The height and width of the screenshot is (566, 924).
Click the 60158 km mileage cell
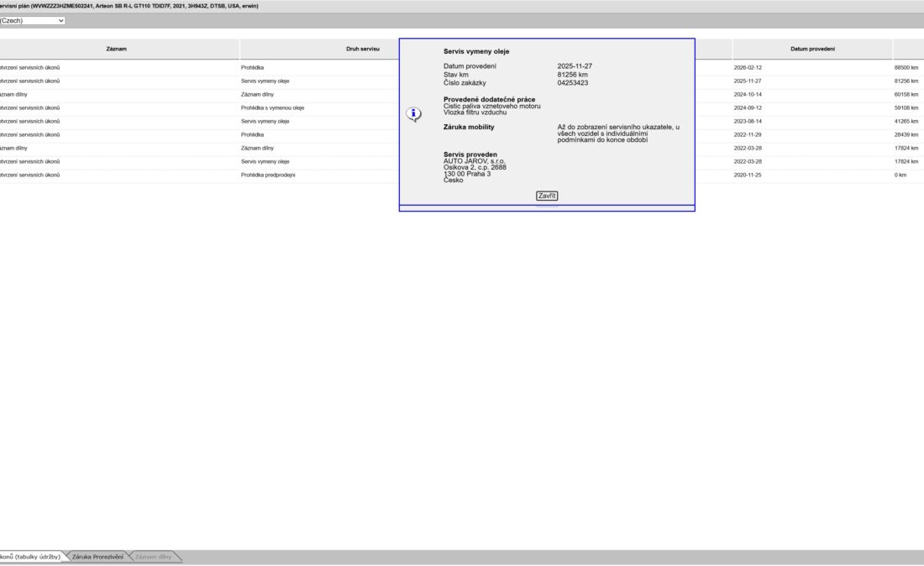pyautogui.click(x=906, y=94)
